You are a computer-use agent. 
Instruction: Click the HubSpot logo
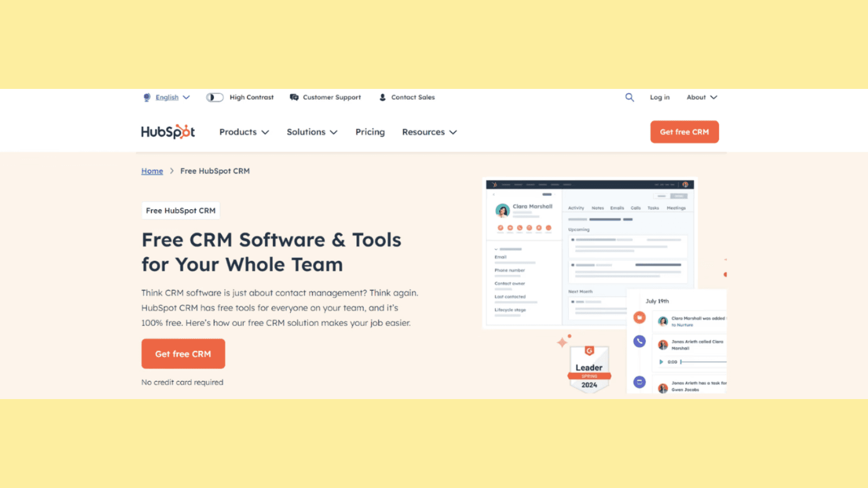[168, 132]
